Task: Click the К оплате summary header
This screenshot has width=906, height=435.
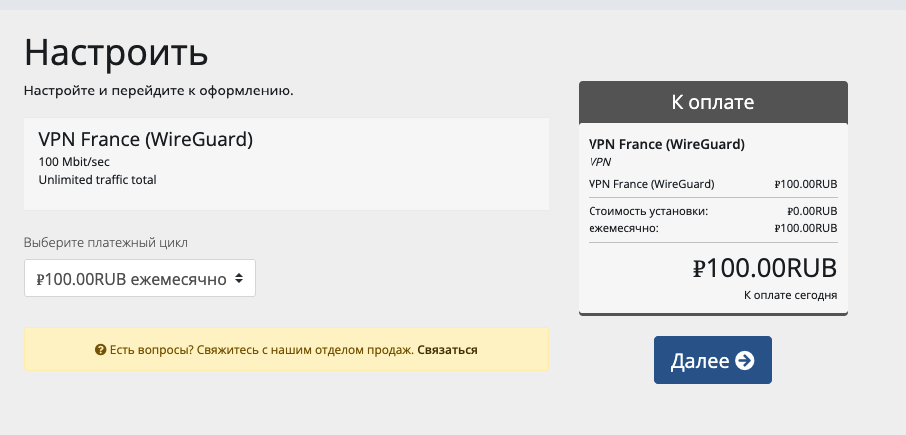Action: click(x=713, y=102)
